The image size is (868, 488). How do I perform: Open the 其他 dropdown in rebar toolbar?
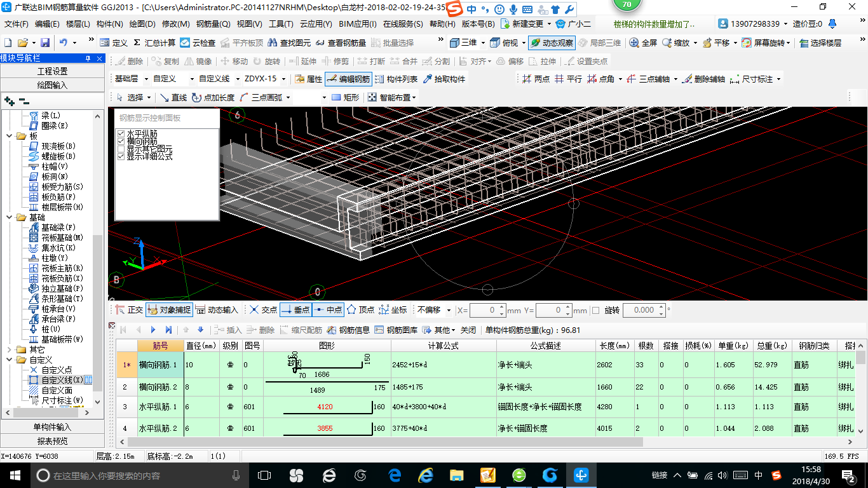click(x=440, y=330)
